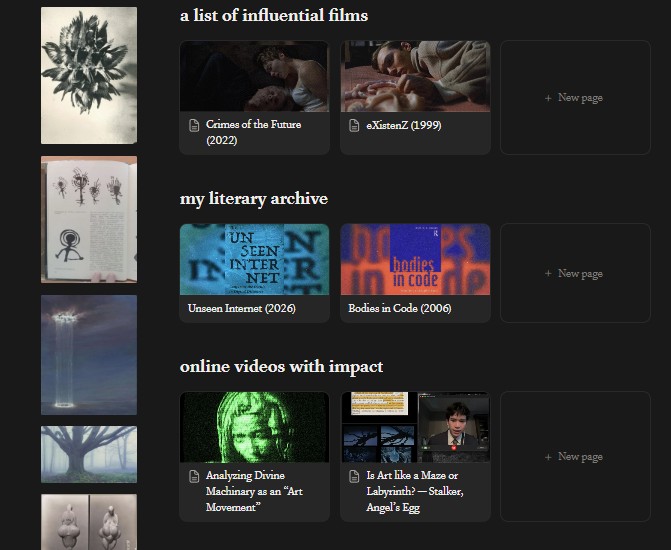
Task: Click the Venus figurine statues image
Action: pyautogui.click(x=89, y=522)
